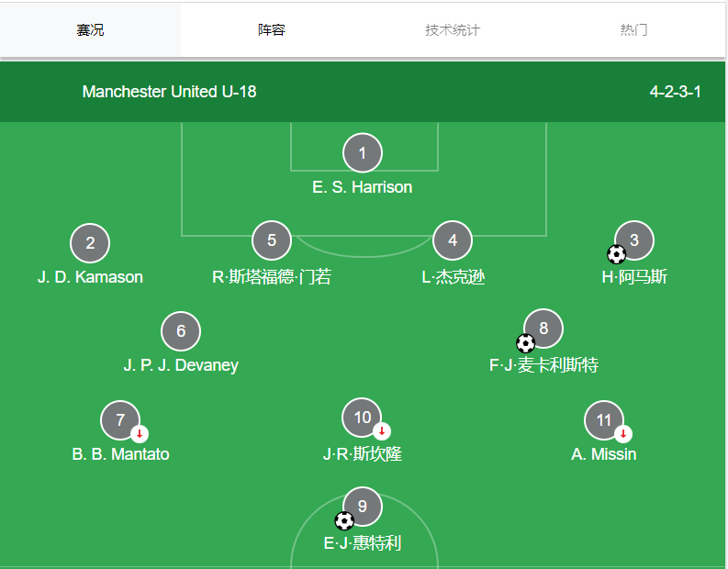The width and height of the screenshot is (728, 569).
Task: Click substitution arrow on player 10
Action: tap(383, 430)
